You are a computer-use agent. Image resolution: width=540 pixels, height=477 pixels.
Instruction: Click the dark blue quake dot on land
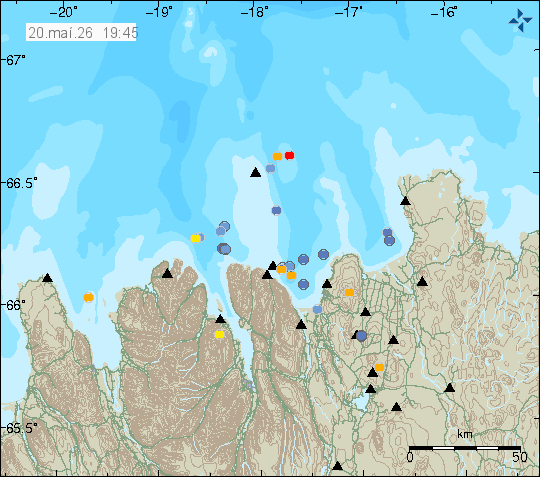361,335
